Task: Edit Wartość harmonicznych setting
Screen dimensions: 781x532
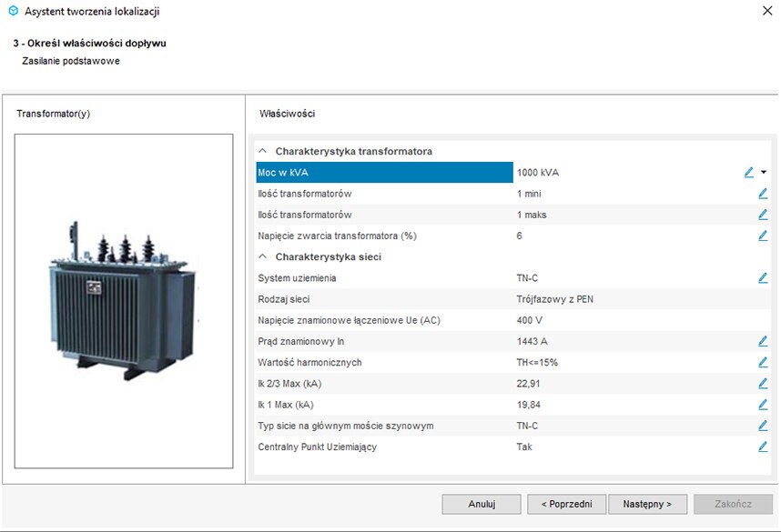Action: point(763,362)
